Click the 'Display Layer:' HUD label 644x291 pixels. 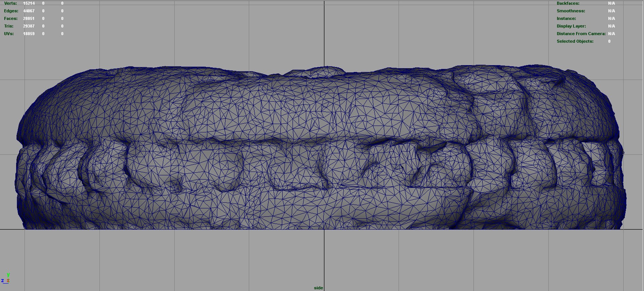571,26
